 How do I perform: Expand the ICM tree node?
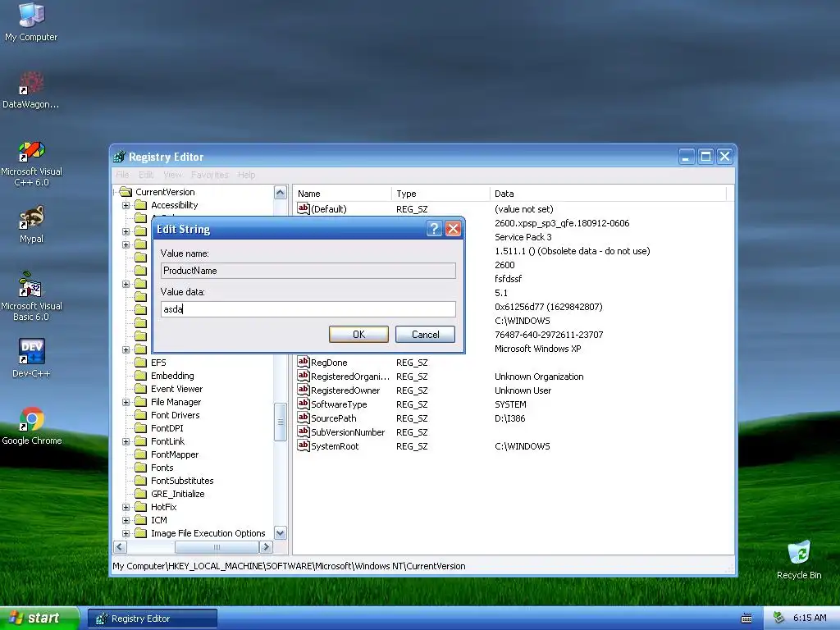(126, 520)
